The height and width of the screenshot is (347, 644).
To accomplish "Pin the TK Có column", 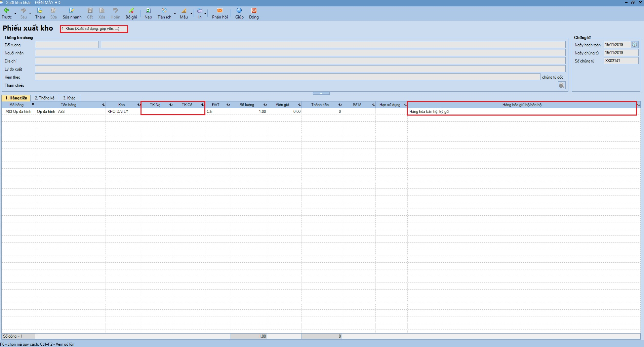I will (203, 105).
